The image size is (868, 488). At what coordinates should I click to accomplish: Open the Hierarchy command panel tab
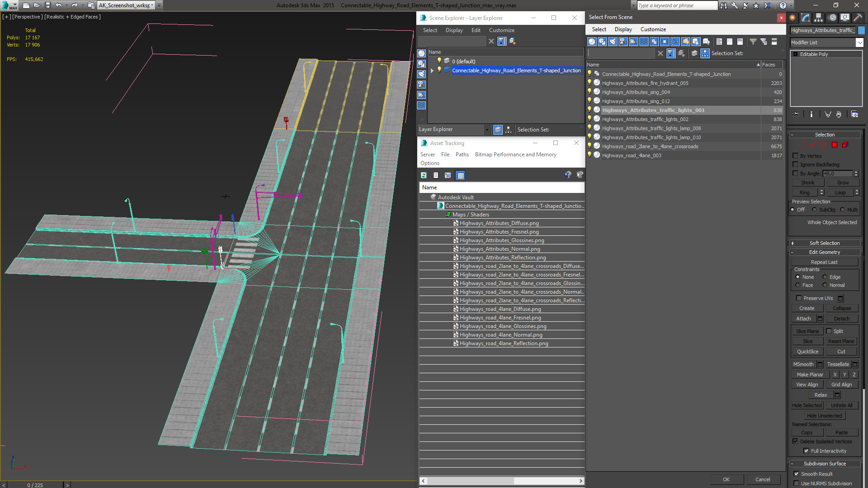pyautogui.click(x=819, y=18)
